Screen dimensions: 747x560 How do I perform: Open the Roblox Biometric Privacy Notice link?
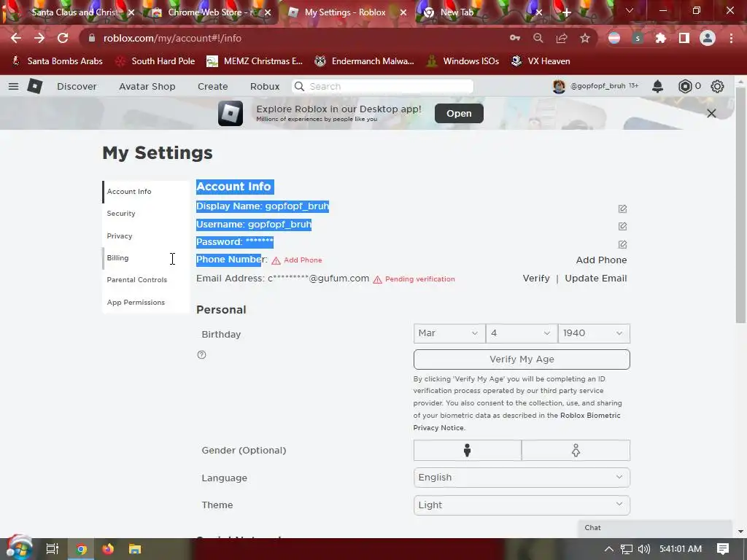pos(517,421)
